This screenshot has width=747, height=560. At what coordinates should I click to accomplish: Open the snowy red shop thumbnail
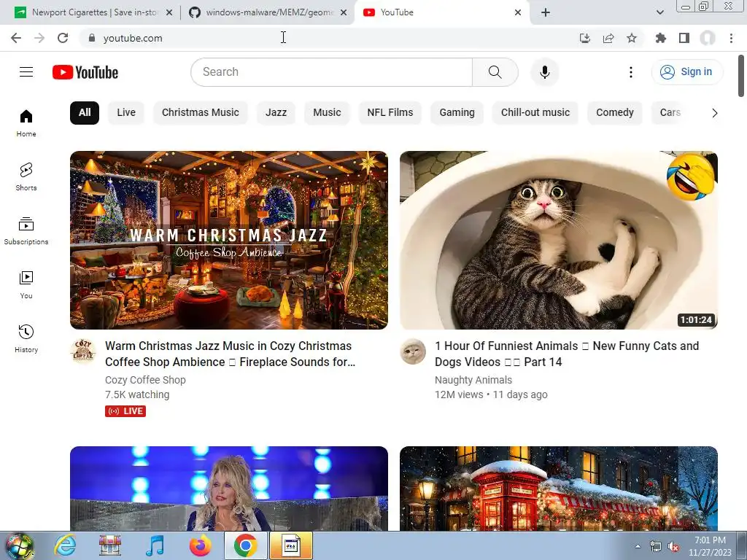pyautogui.click(x=558, y=489)
